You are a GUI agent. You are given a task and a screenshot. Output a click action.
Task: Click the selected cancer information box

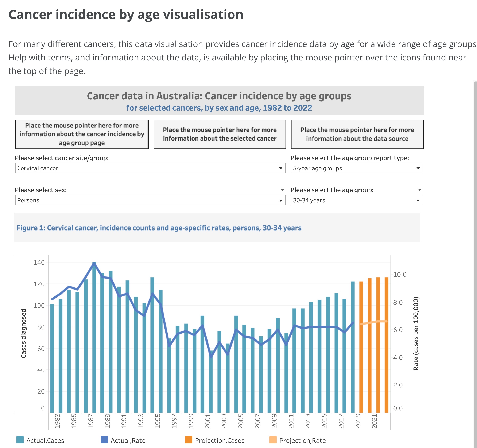click(220, 134)
